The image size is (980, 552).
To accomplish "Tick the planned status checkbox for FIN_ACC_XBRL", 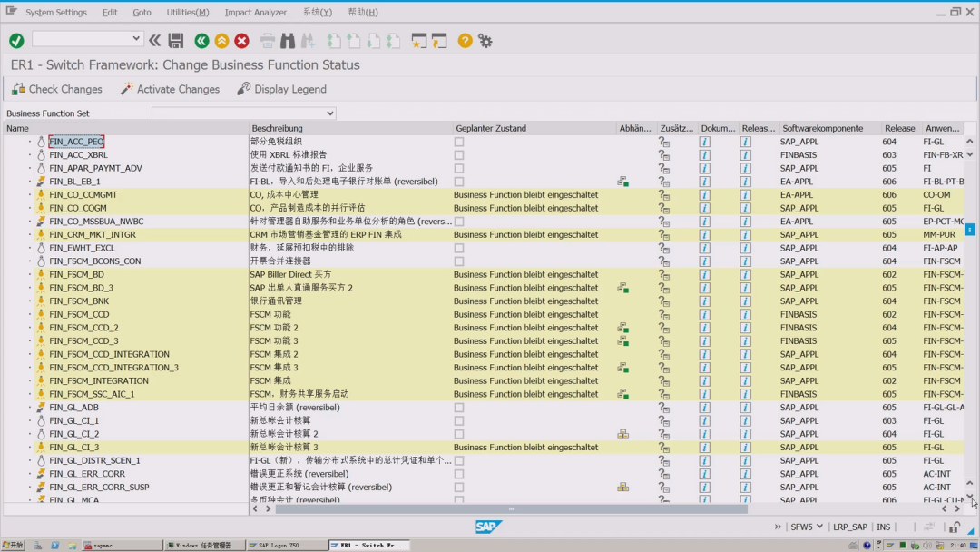I will tap(459, 155).
